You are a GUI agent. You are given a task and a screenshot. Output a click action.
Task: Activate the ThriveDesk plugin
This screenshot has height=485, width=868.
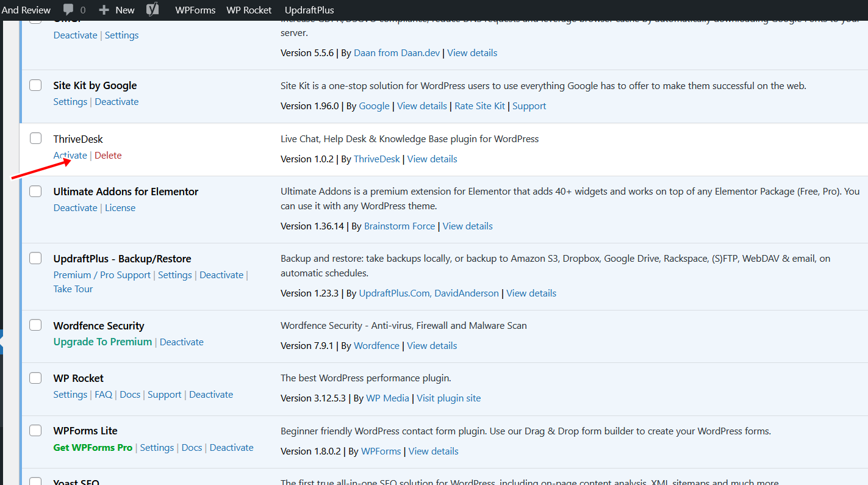point(70,156)
